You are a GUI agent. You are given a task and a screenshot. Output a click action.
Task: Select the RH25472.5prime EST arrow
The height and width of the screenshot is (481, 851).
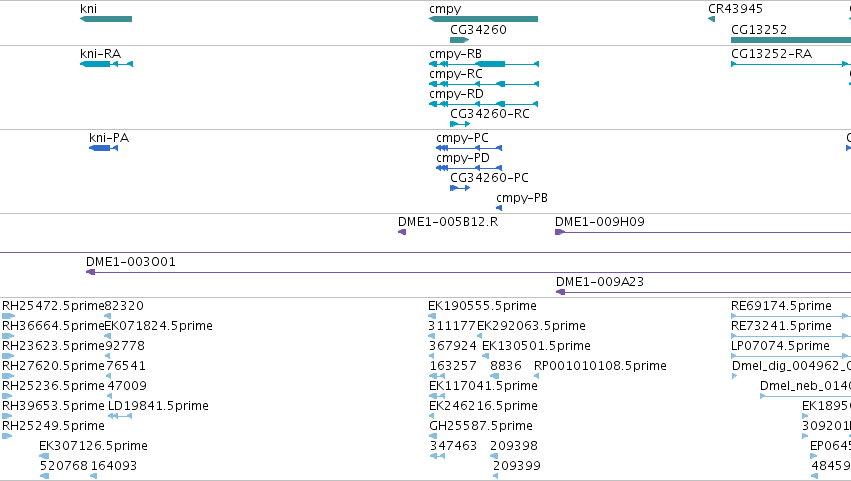pyautogui.click(x=8, y=315)
